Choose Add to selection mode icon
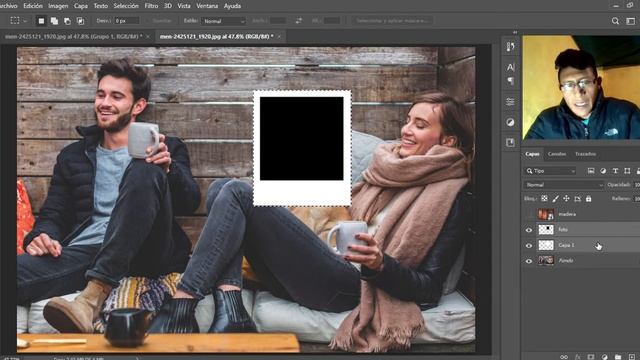This screenshot has height=360, width=640. pos(54,21)
